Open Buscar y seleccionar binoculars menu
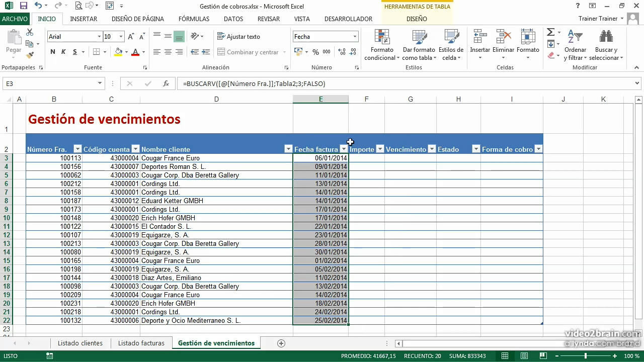Image resolution: width=644 pixels, height=362 pixels. pyautogui.click(x=606, y=45)
